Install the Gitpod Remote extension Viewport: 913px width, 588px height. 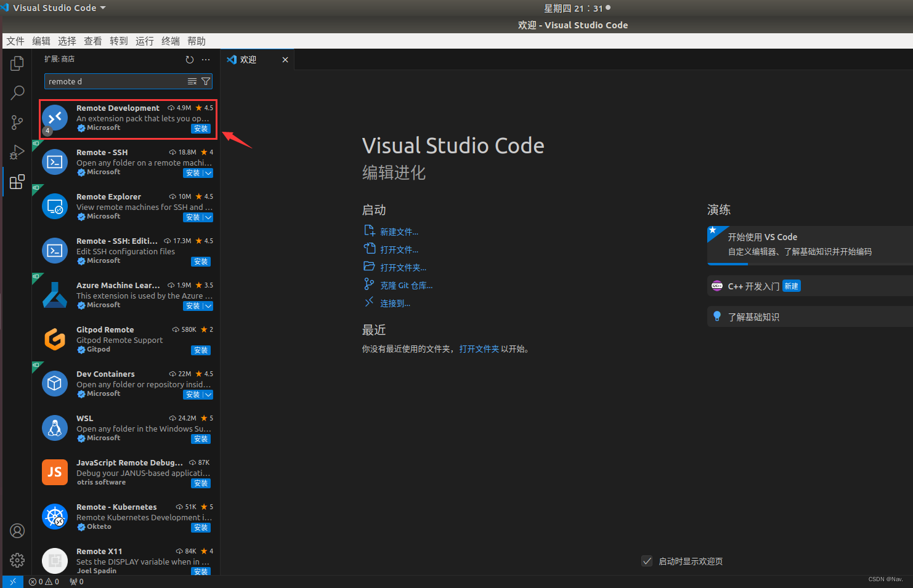[201, 350]
